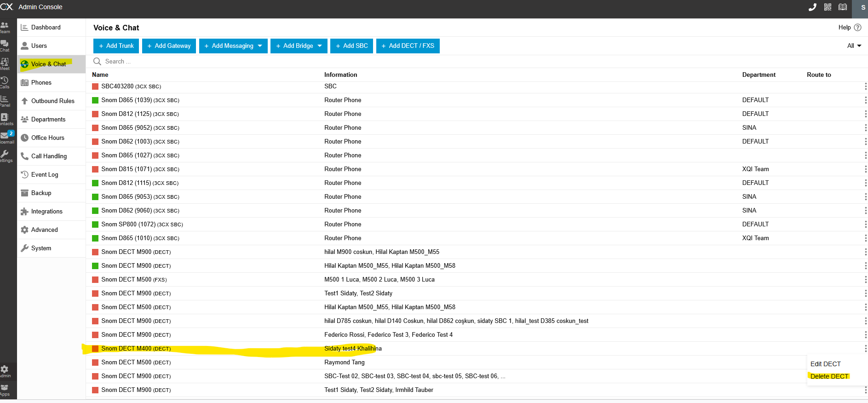
Task: Open Team in the left icon rail
Action: pyautogui.click(x=5, y=28)
